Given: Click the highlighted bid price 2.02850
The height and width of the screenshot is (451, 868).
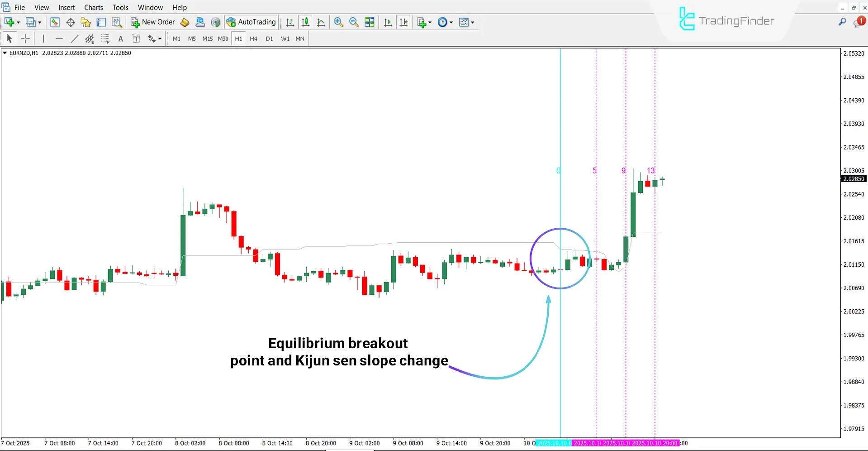Looking at the screenshot, I should pos(853,179).
